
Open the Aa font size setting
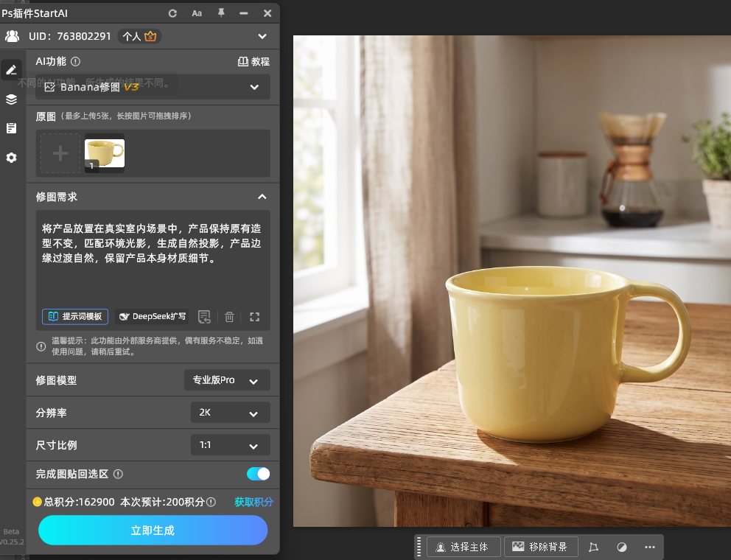point(197,13)
